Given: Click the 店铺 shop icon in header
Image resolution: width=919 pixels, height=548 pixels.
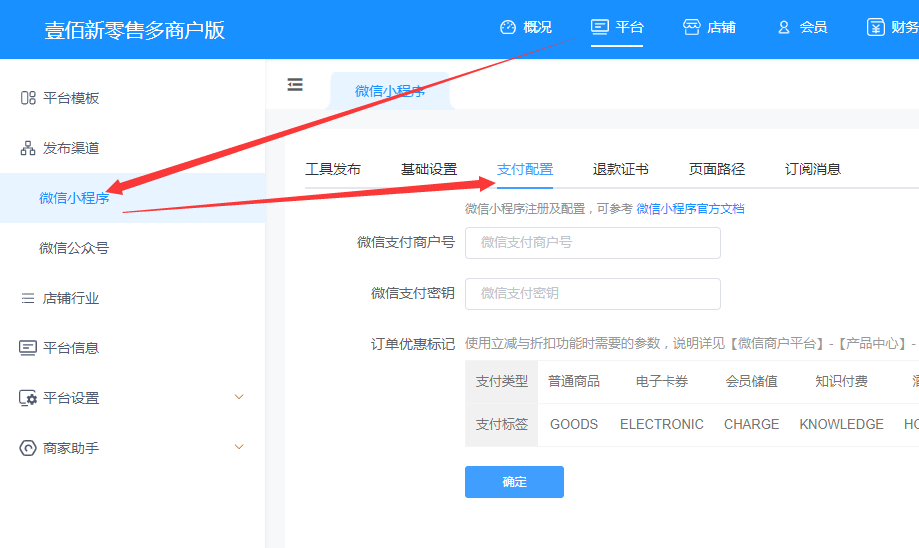Looking at the screenshot, I should click(692, 27).
